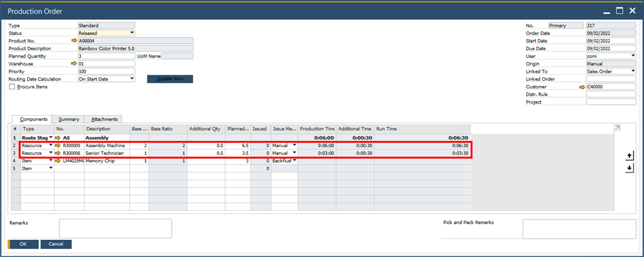
Task: Select row number 4 header
Action: 16,161
